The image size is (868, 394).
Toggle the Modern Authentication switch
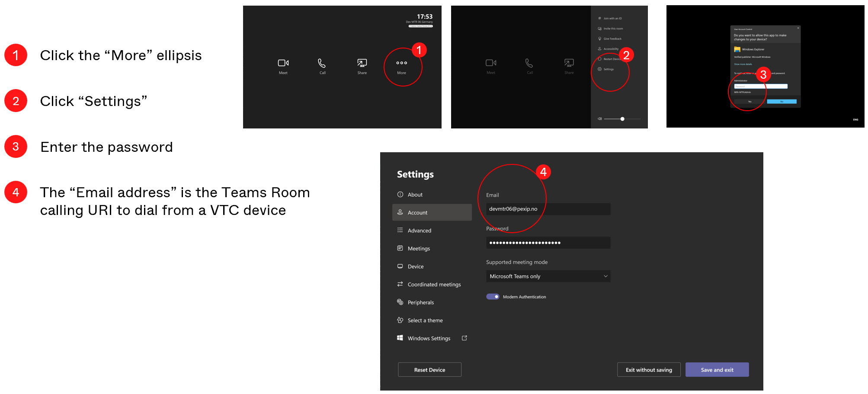pyautogui.click(x=493, y=297)
